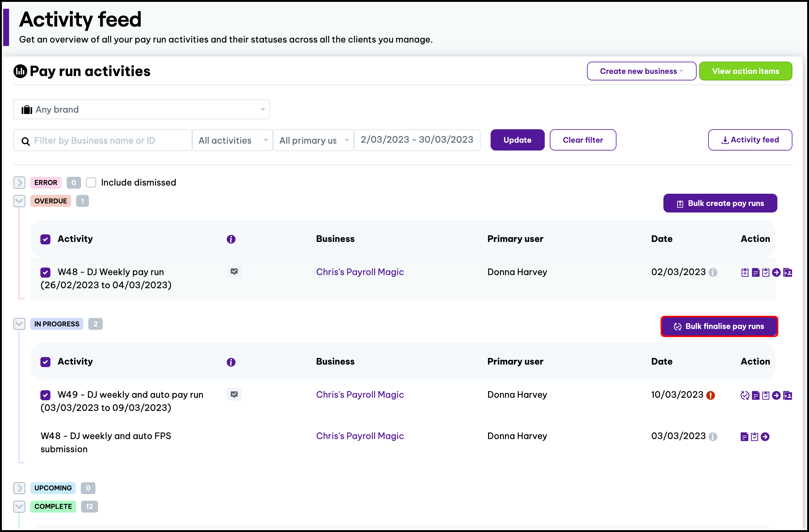Expand the UPCOMING section
This screenshot has height=532, width=809.
[x=19, y=488]
